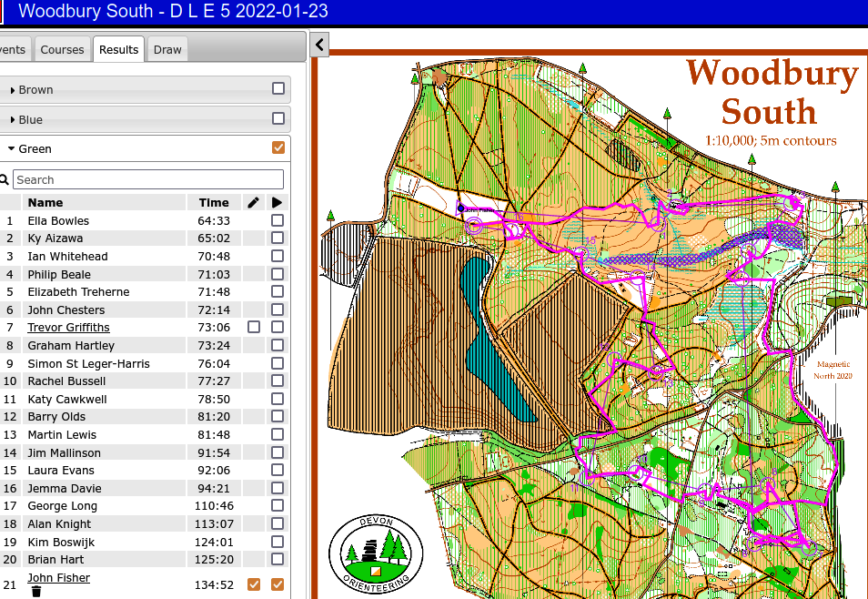Click the pencil route column header icon
Viewport: 868px width, 599px height.
point(253,202)
